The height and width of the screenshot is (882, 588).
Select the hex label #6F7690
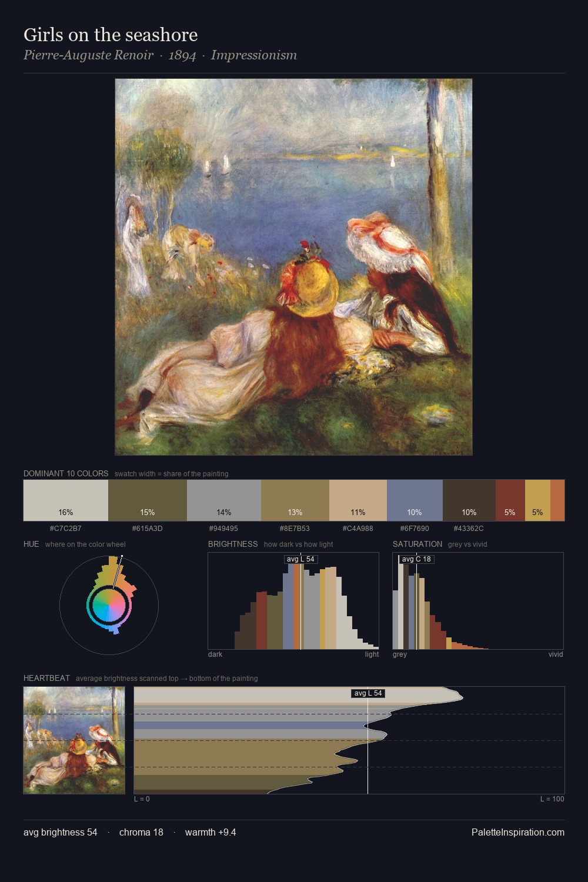pyautogui.click(x=415, y=529)
